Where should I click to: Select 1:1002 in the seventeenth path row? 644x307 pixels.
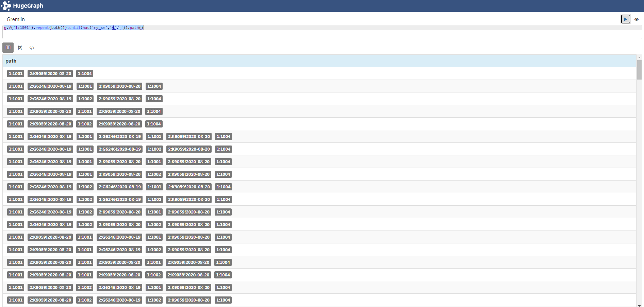(x=154, y=275)
